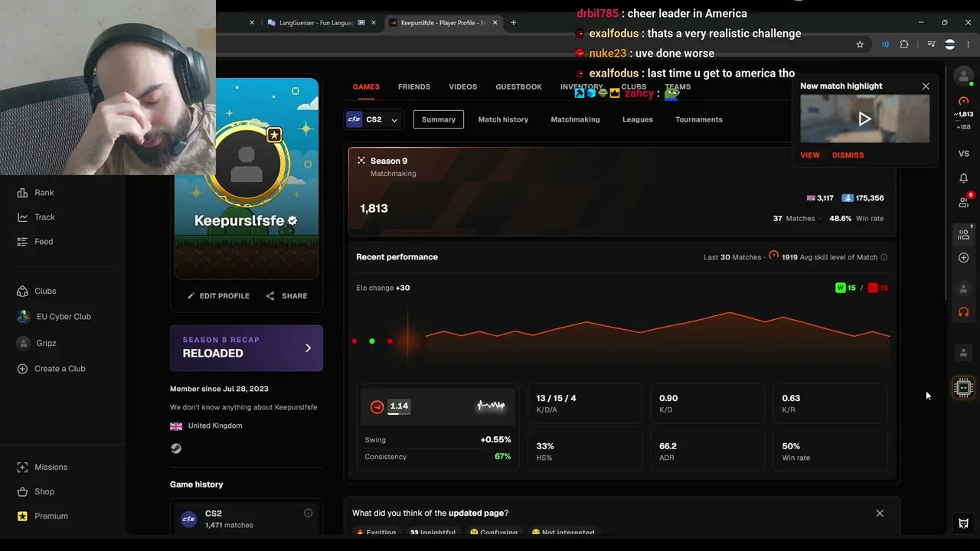This screenshot has width=980, height=551.
Task: Click the fox icon at bottom right
Action: click(x=964, y=523)
